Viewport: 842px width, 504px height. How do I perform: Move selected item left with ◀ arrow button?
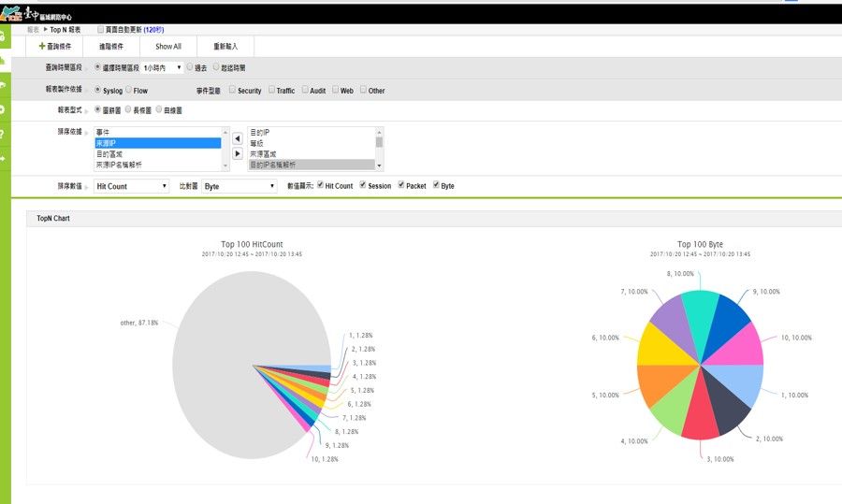238,138
